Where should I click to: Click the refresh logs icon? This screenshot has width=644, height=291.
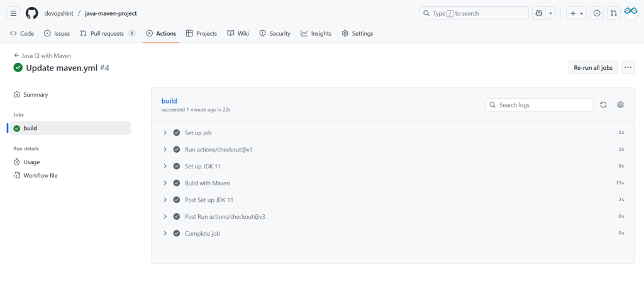[603, 105]
